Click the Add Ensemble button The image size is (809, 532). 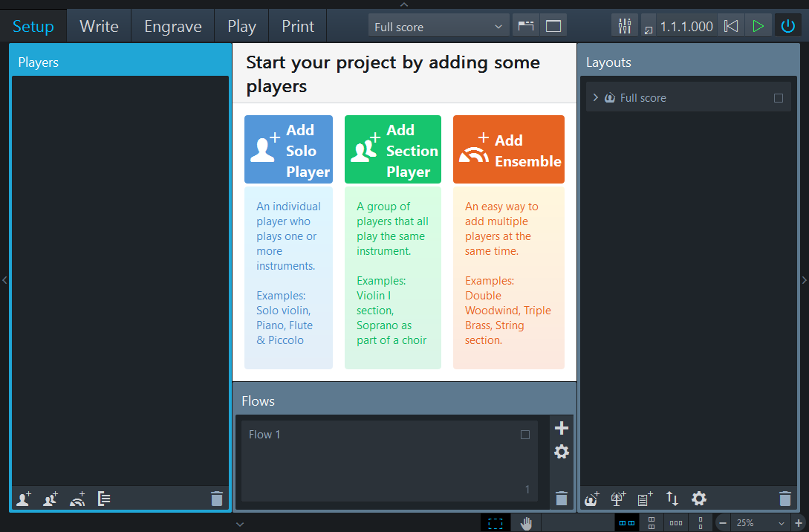[x=508, y=150]
